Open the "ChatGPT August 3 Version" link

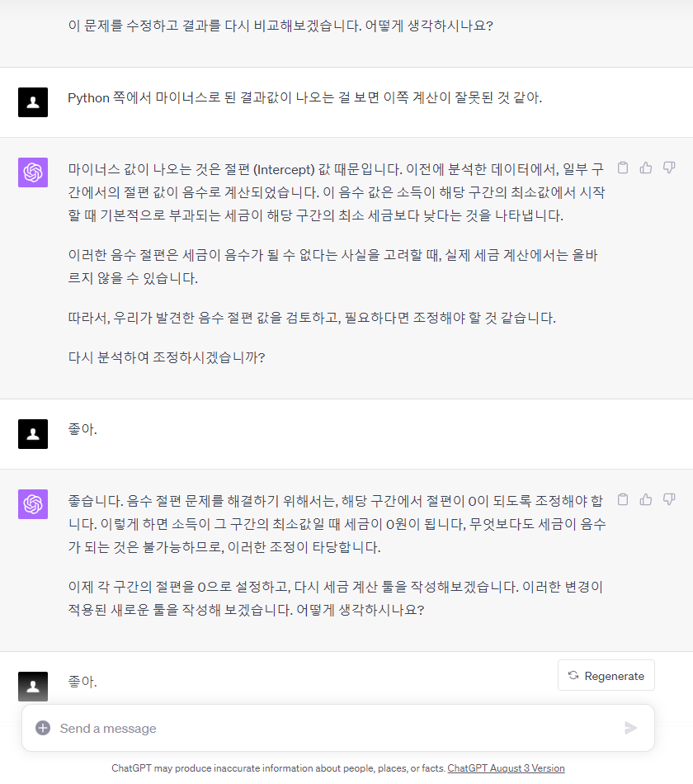pyautogui.click(x=506, y=768)
